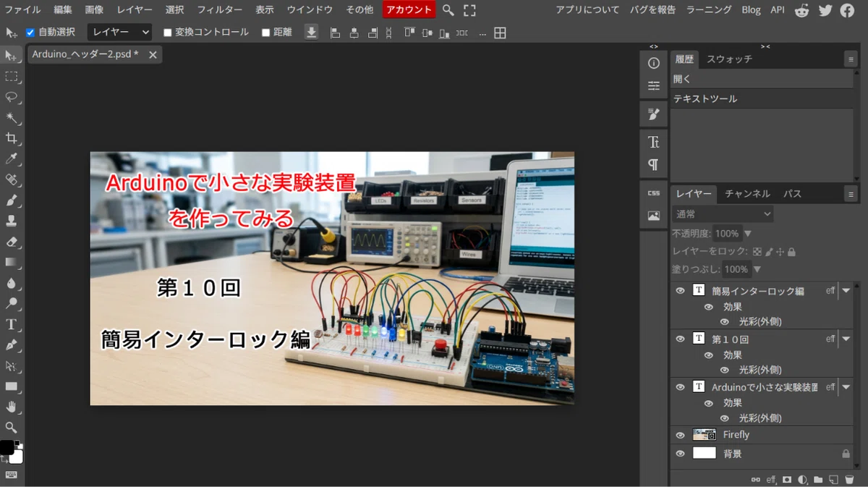Select the Healing Brush tool
868x487 pixels.
(12, 179)
